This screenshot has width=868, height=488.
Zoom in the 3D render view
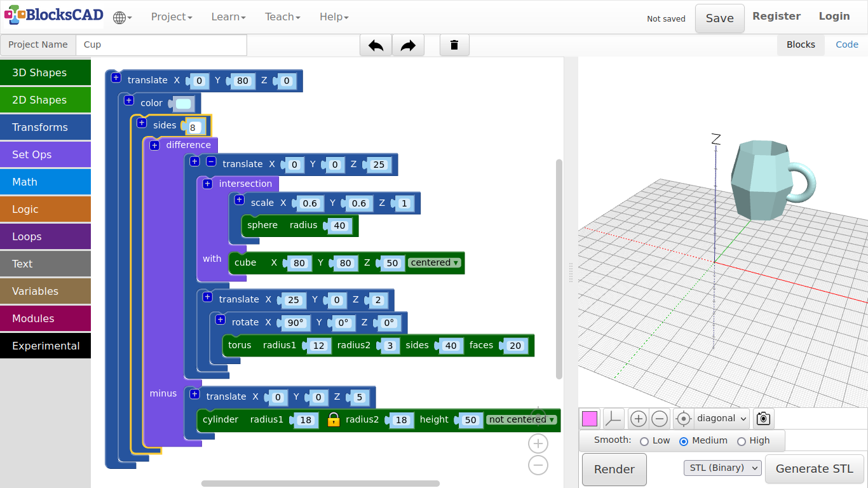pyautogui.click(x=639, y=419)
